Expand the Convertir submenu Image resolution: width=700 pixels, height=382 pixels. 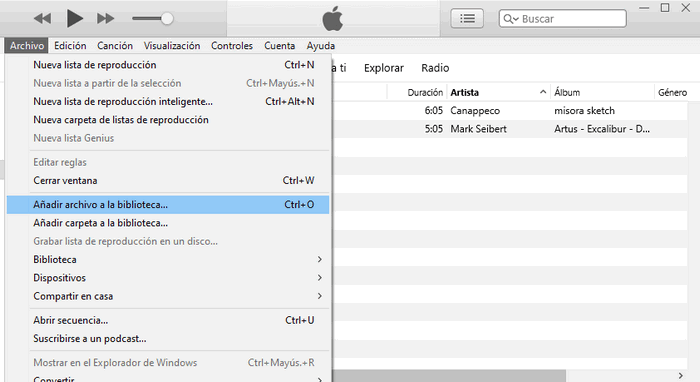pos(168,378)
